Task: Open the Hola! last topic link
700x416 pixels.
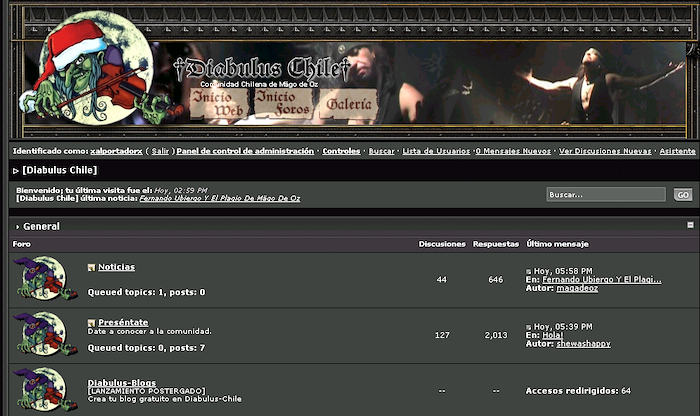Action: pos(553,335)
